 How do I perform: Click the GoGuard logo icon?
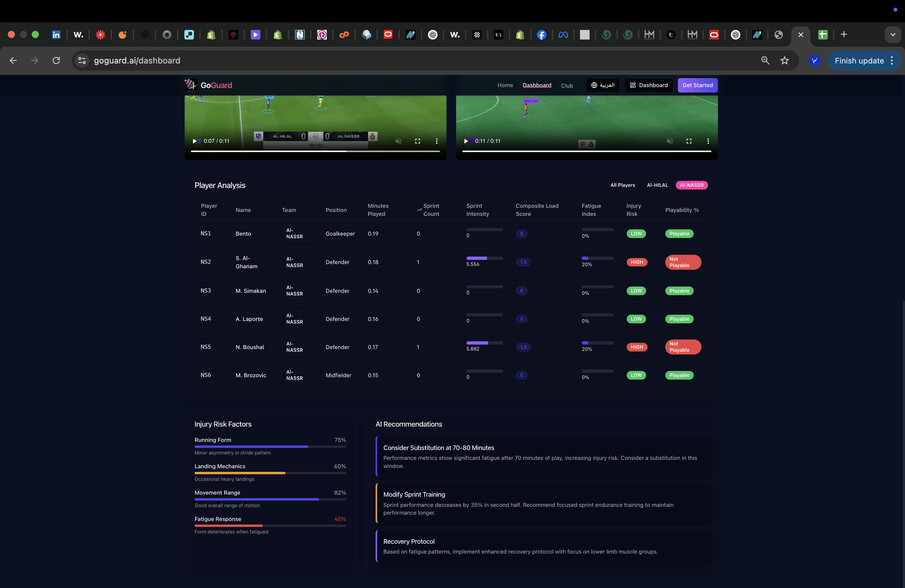[191, 85]
